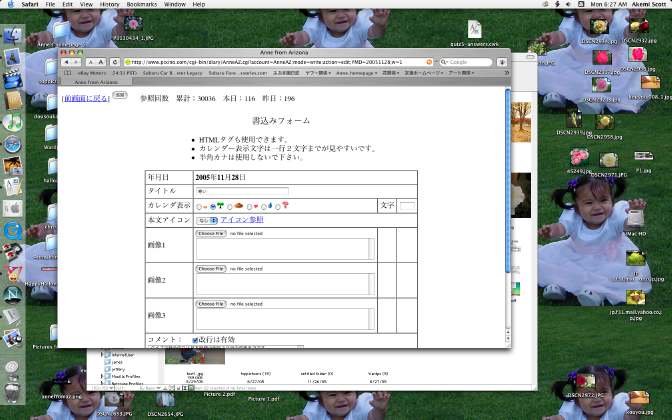The width and height of the screenshot is (672, 420).
Task: Open the History menu
Action: click(x=109, y=4)
